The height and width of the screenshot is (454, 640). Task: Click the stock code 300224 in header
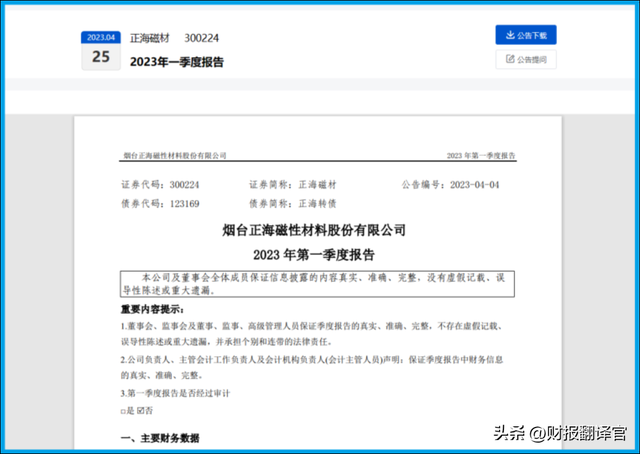click(x=202, y=38)
